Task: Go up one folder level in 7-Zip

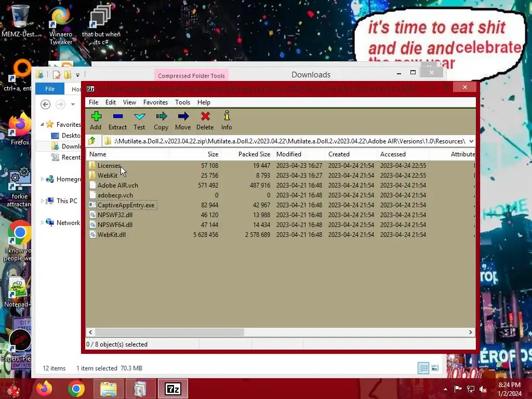Action: pos(92,141)
